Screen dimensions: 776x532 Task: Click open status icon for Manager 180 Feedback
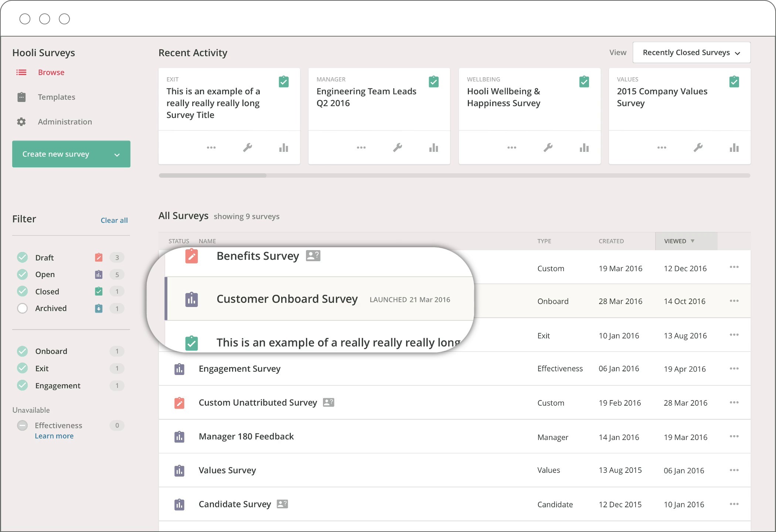click(x=179, y=437)
